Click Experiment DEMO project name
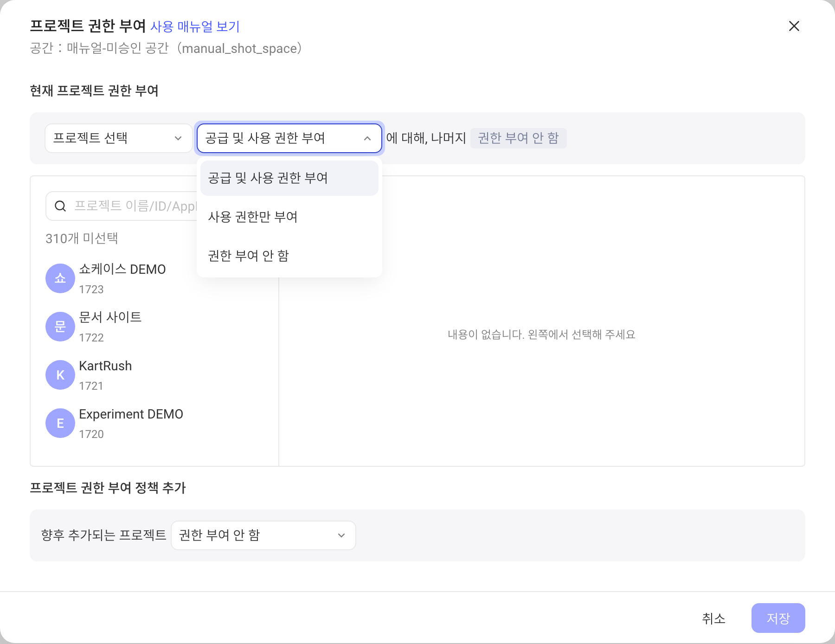This screenshot has width=835, height=644. coord(131,414)
